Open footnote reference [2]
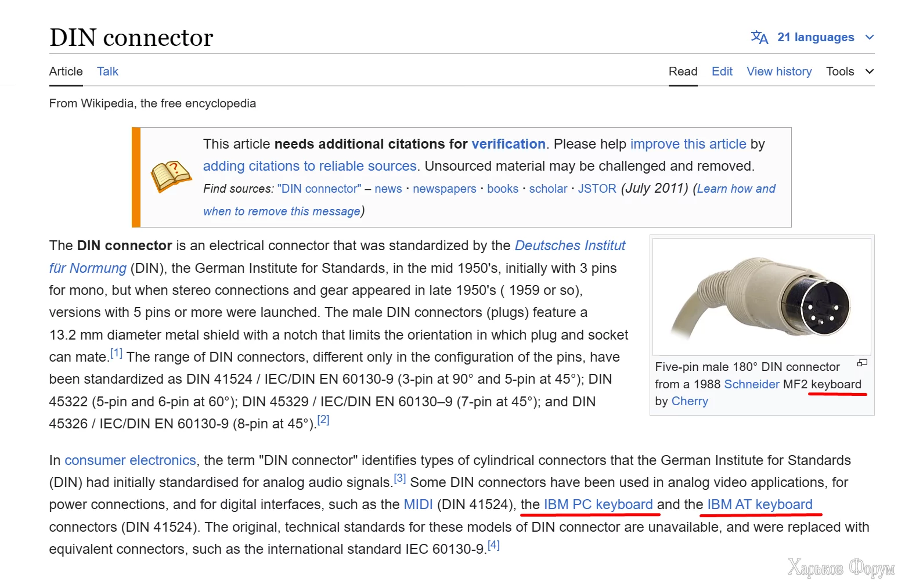The height and width of the screenshot is (588, 905). tap(323, 420)
